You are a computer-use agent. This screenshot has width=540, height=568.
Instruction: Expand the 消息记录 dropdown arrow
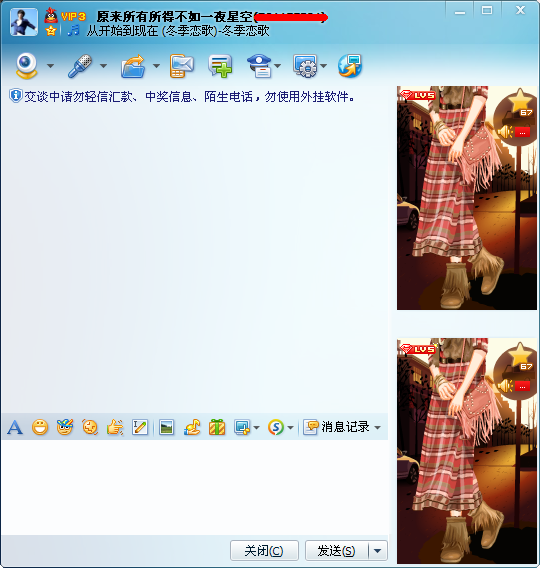pos(377,428)
